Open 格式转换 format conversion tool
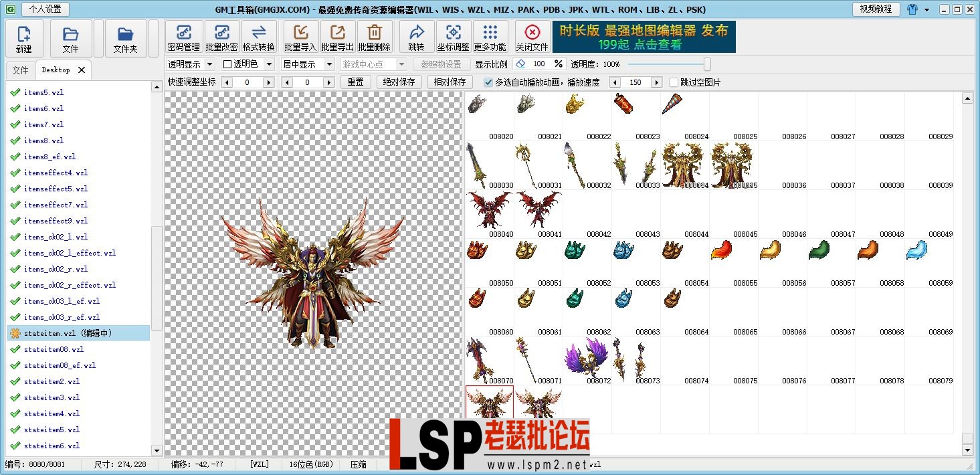 [259, 37]
